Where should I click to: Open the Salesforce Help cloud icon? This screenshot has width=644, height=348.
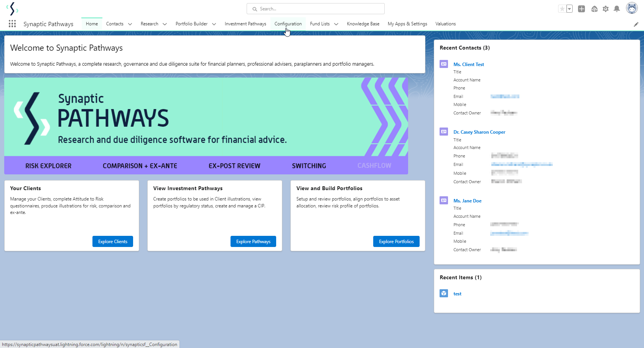pyautogui.click(x=594, y=9)
